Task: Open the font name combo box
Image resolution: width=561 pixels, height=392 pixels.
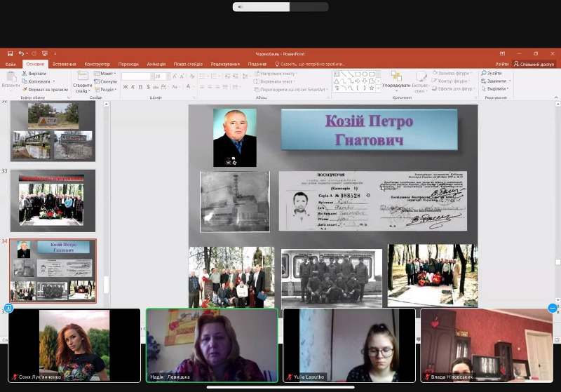Action: pyautogui.click(x=137, y=76)
